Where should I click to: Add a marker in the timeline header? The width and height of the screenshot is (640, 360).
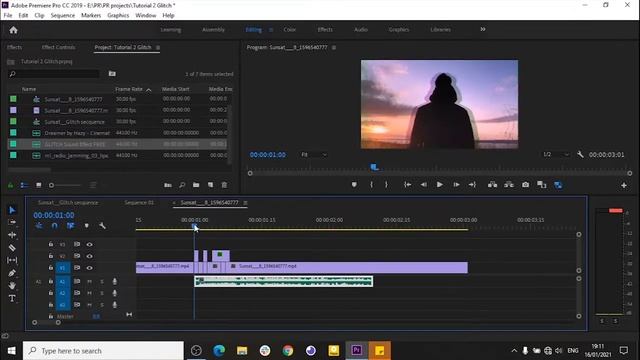pos(87,226)
